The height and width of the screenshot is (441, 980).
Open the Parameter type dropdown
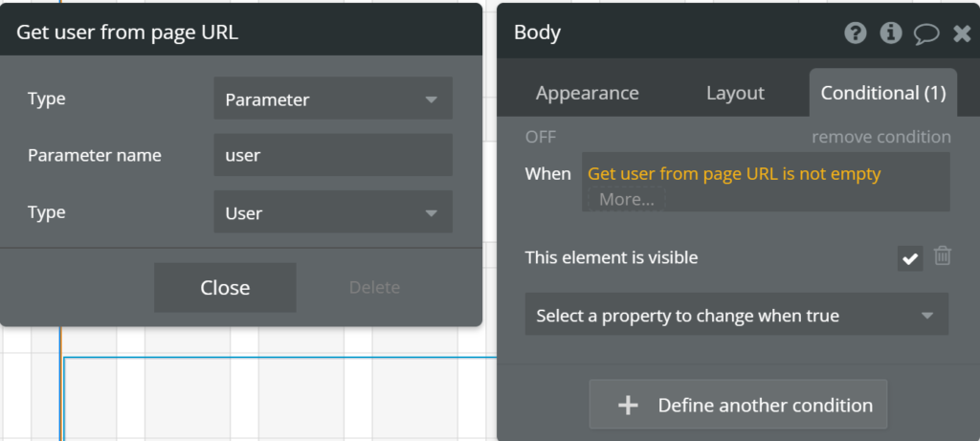(x=333, y=99)
